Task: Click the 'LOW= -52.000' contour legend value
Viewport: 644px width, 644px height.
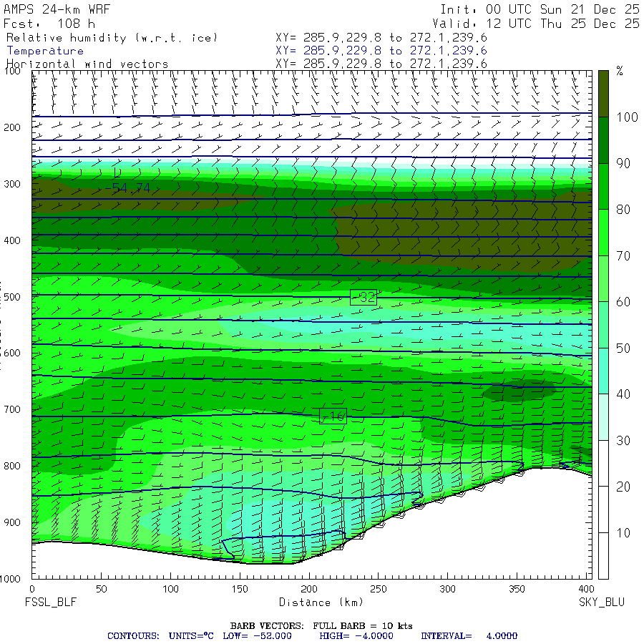Action: 257,636
